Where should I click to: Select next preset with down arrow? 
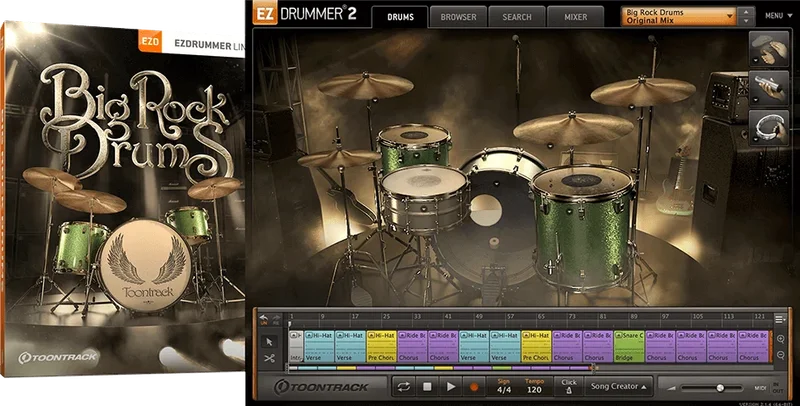746,21
